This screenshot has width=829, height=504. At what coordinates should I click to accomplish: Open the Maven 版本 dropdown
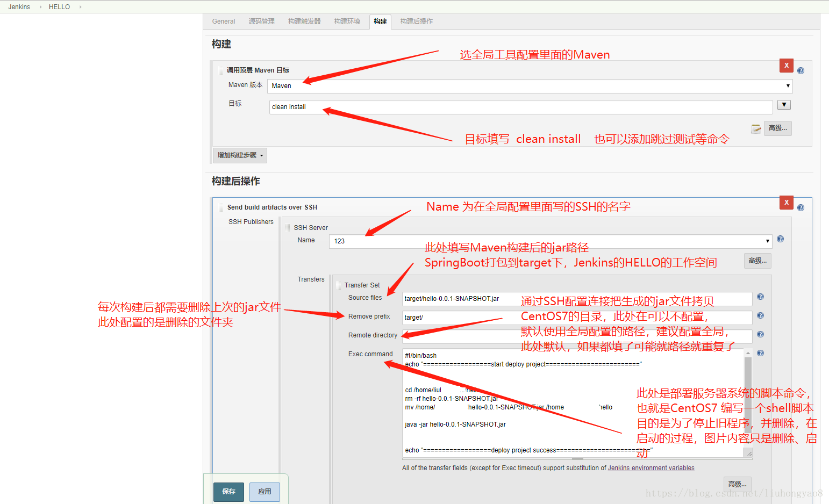[530, 86]
